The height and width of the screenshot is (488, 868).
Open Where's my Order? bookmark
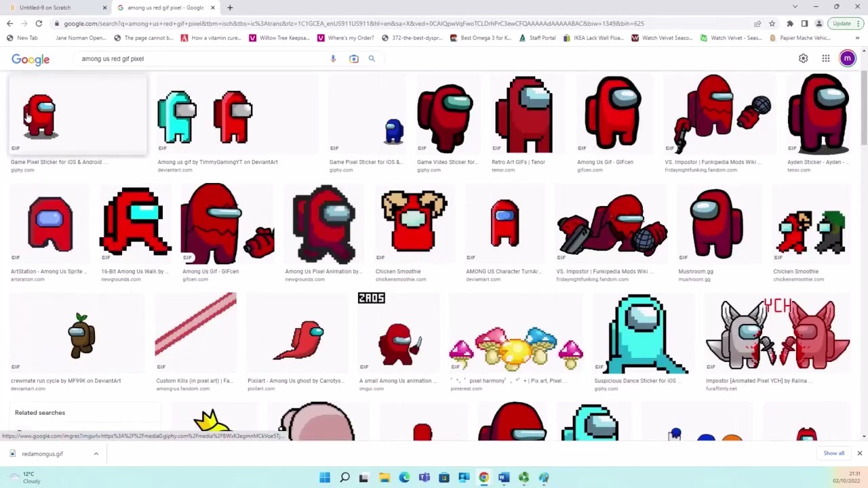click(346, 38)
